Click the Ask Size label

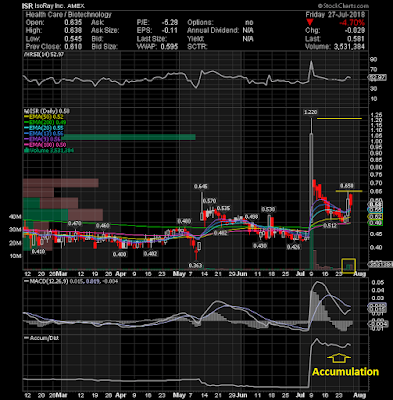click(x=105, y=30)
